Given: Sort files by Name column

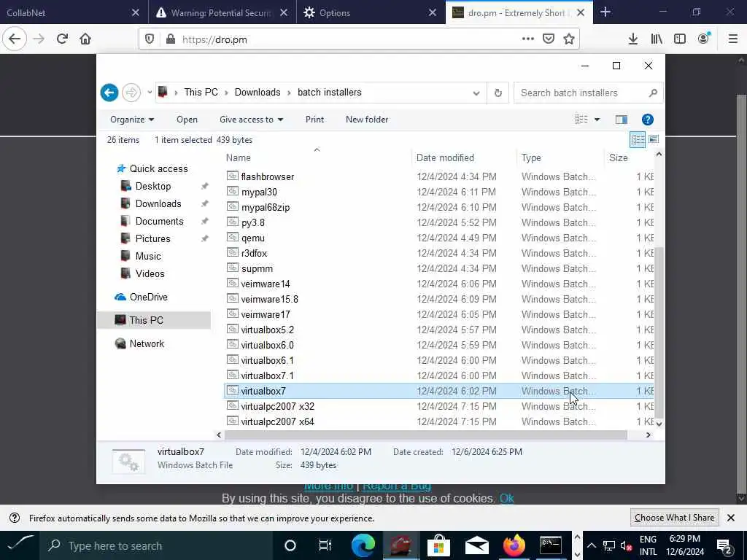Looking at the screenshot, I should click(317, 157).
